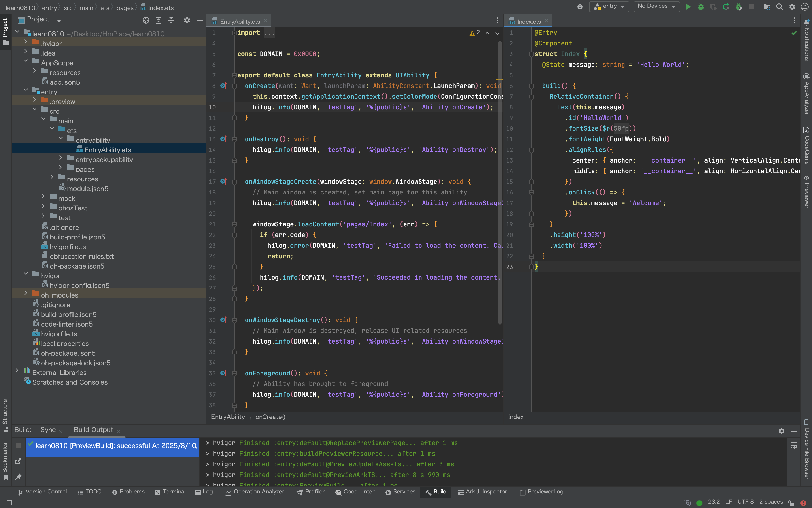Open the Sync tab in Build panel
This screenshot has width=812, height=508.
click(x=48, y=430)
